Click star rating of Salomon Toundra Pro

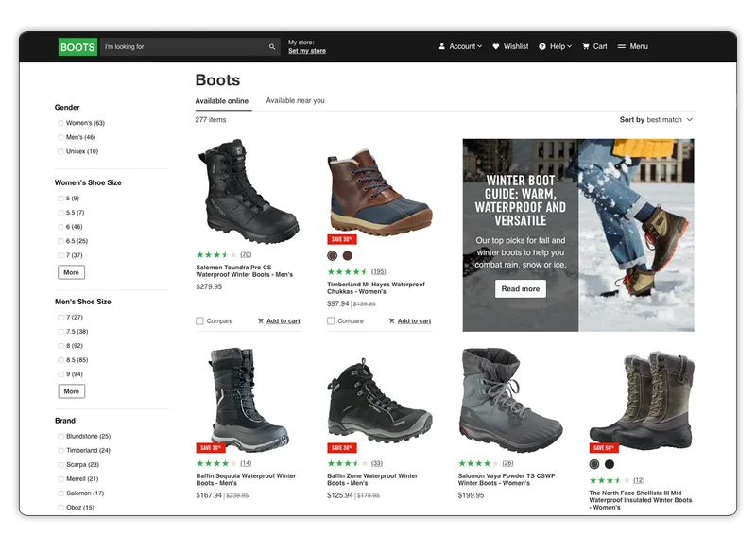tap(216, 254)
